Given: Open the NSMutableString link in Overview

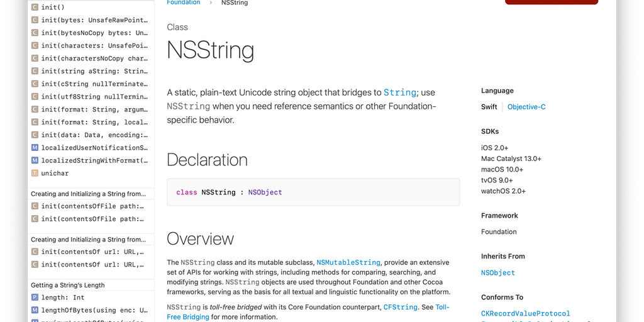Looking at the screenshot, I should (x=348, y=262).
